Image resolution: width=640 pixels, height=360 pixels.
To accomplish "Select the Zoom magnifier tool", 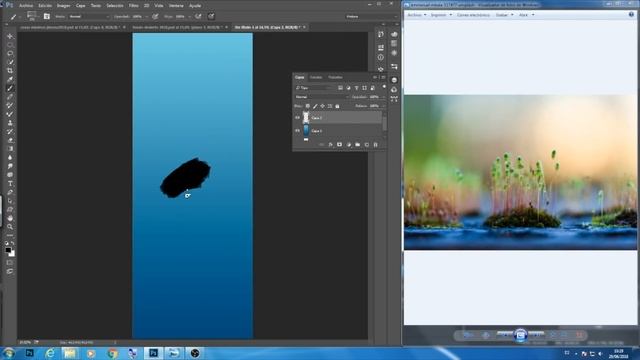I will 10,227.
